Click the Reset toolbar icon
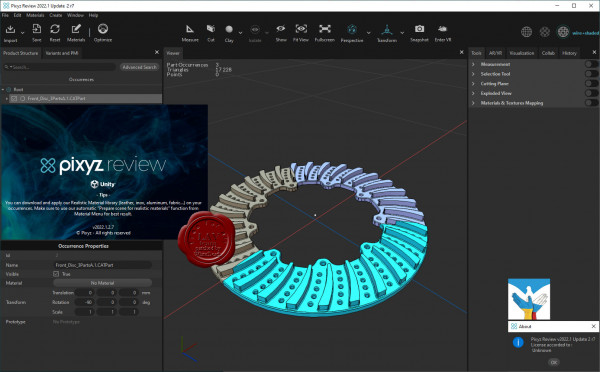Screen dimensions: 600x372 pos(55,29)
